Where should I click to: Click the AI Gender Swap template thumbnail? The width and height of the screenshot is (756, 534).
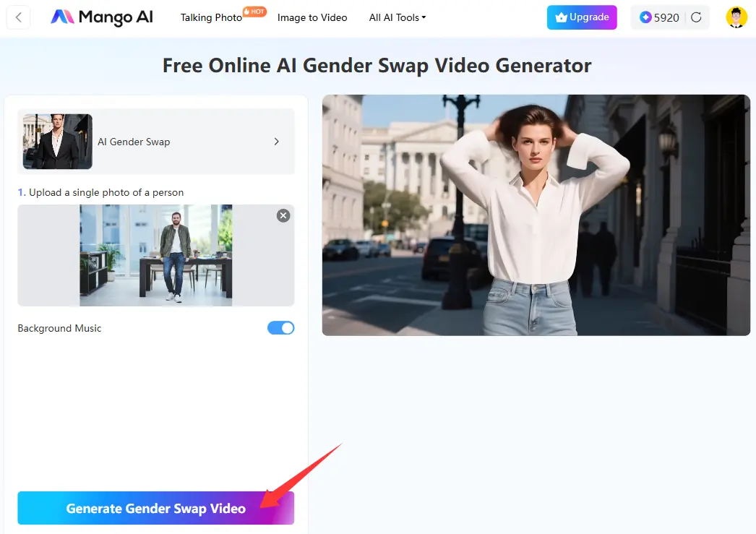(x=57, y=142)
